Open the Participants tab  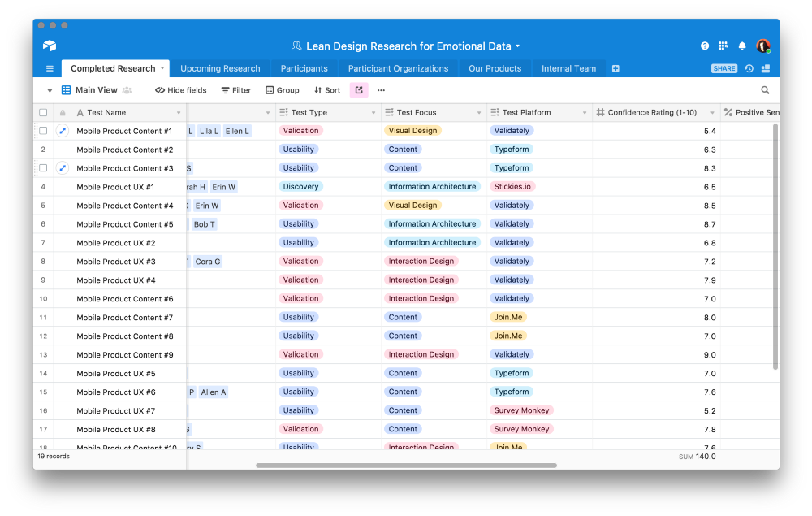304,68
